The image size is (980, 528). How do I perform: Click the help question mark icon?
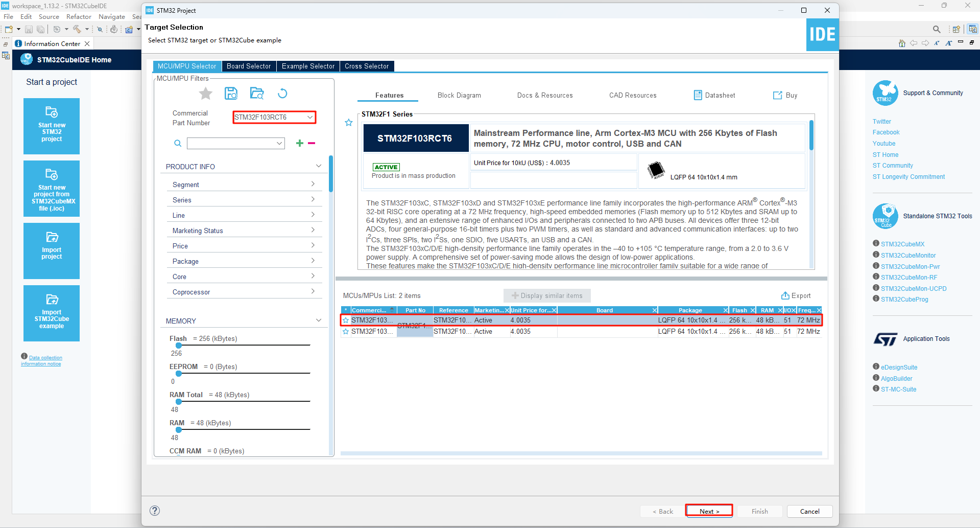[155, 511]
